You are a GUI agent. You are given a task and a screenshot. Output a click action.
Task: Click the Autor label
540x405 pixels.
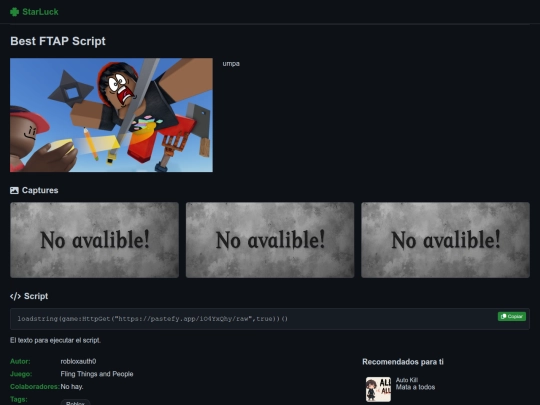click(x=20, y=362)
